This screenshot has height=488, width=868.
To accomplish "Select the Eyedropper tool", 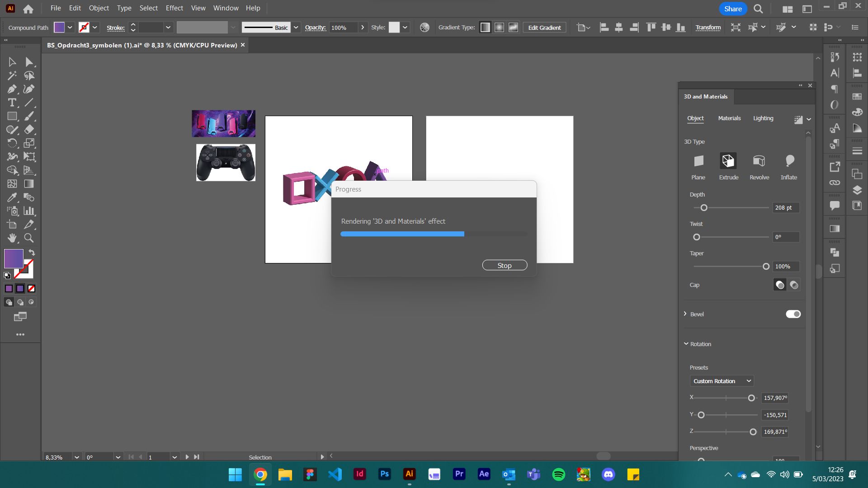I will (x=12, y=197).
